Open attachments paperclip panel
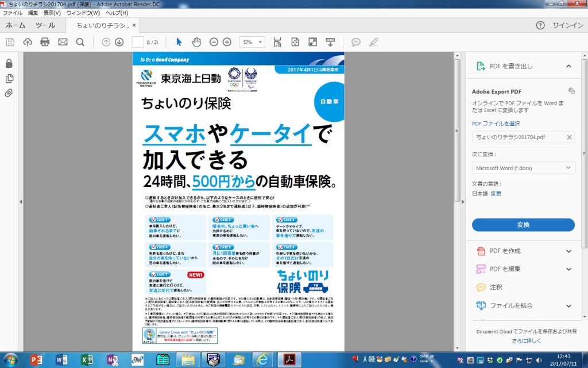588x368 pixels. [9, 93]
